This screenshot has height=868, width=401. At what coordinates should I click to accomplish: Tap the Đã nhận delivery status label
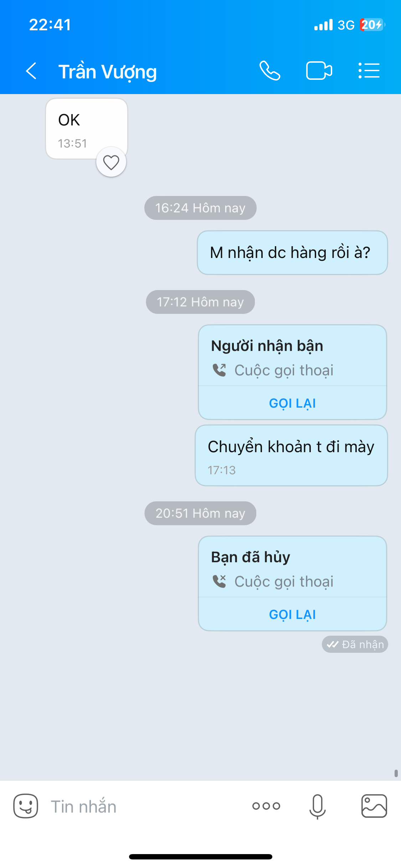pos(355,644)
